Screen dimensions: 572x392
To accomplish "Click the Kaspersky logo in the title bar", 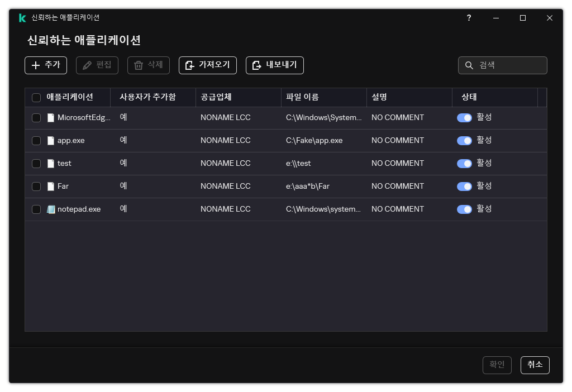I will pos(22,17).
